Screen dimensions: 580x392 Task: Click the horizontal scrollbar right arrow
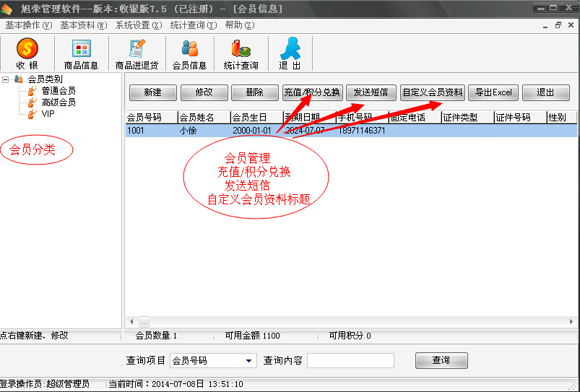(571, 322)
